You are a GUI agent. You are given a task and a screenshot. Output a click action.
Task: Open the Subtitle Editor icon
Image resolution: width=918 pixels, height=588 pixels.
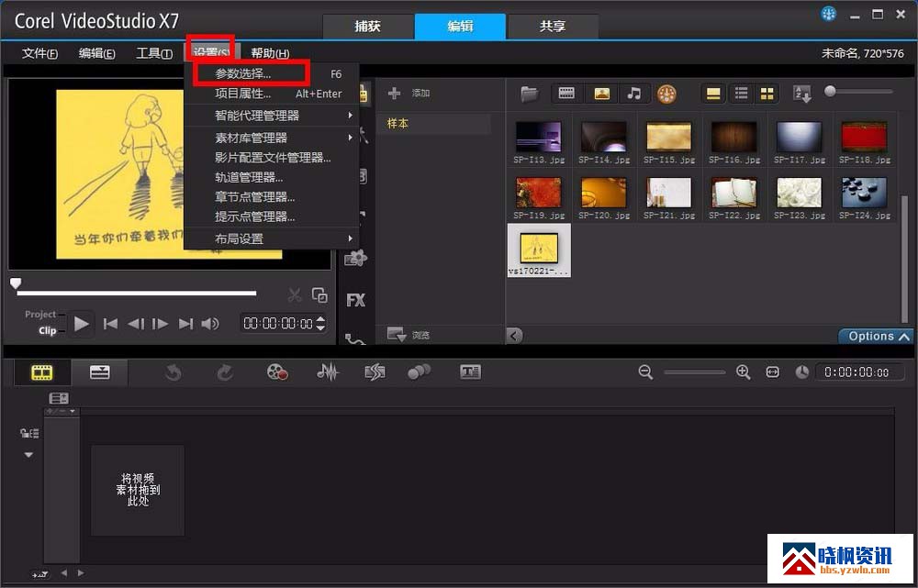[471, 372]
